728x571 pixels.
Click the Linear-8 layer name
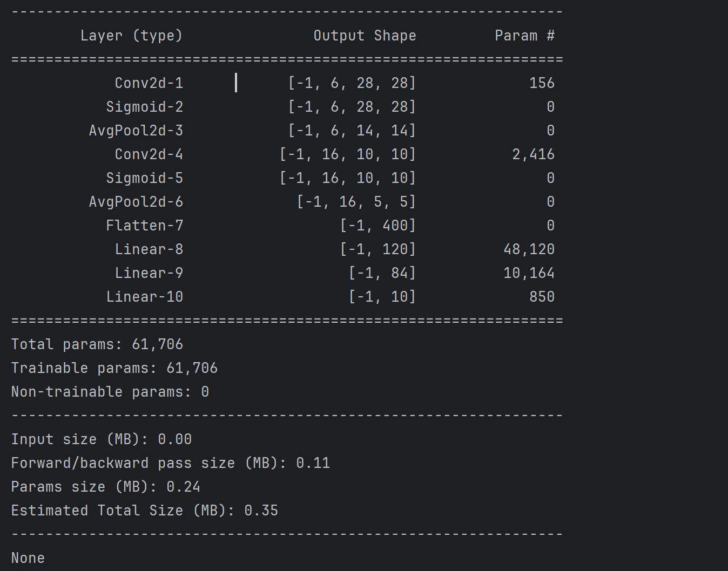coord(149,249)
